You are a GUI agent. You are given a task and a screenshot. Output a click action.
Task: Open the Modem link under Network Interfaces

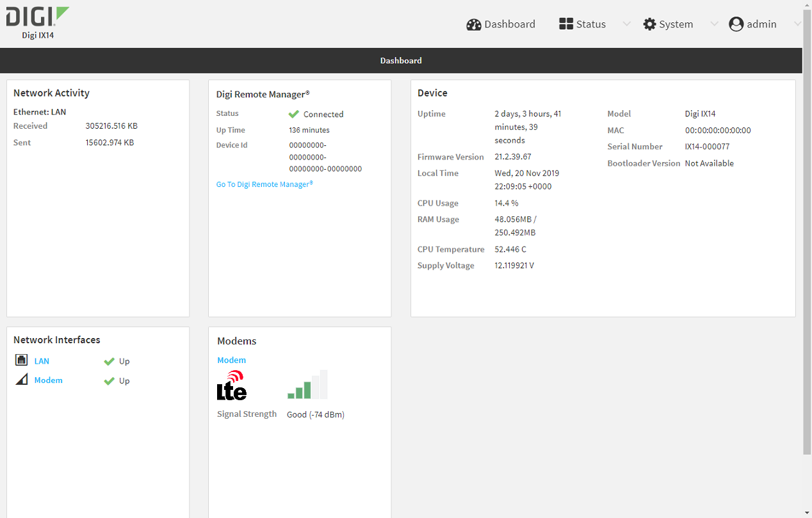pyautogui.click(x=49, y=380)
